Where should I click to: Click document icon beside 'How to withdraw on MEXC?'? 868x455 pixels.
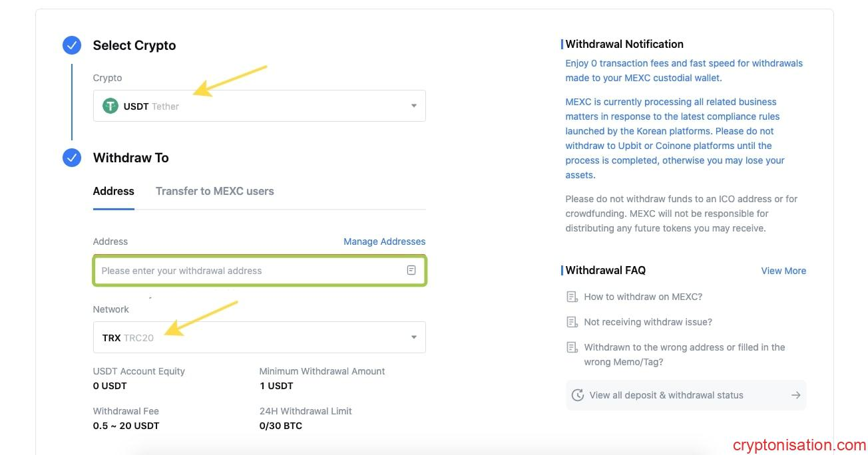tap(572, 297)
